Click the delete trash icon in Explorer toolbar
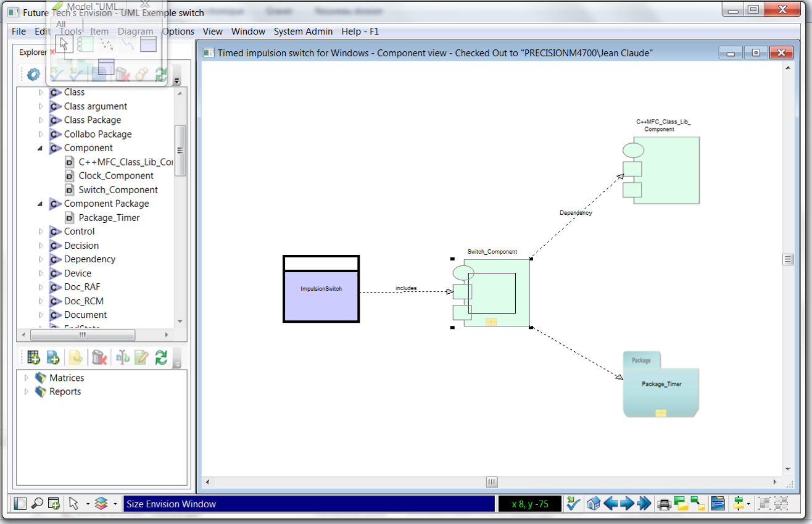Viewport: 812px width, 524px height. (x=99, y=357)
